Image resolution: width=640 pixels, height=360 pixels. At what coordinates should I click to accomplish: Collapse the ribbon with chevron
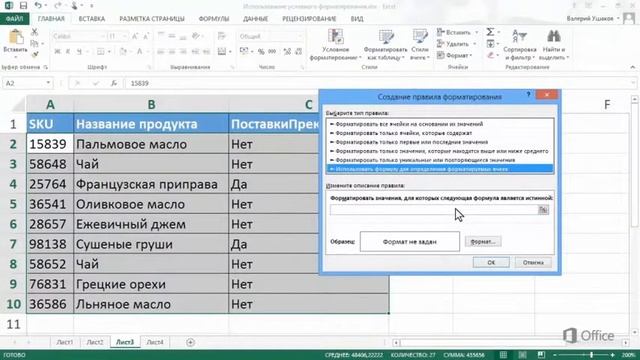point(633,67)
